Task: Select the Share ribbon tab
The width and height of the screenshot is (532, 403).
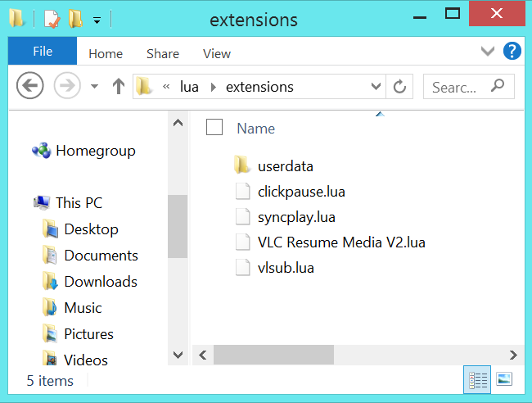Action: pos(162,54)
